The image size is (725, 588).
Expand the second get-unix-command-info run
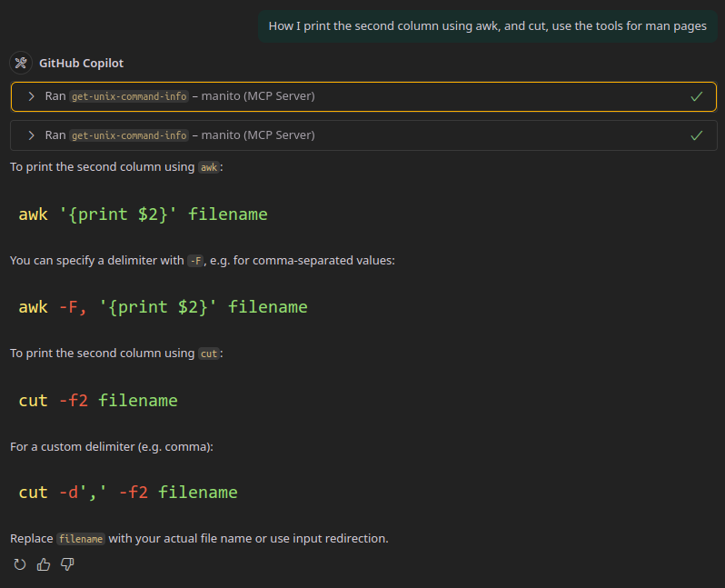pos(31,135)
